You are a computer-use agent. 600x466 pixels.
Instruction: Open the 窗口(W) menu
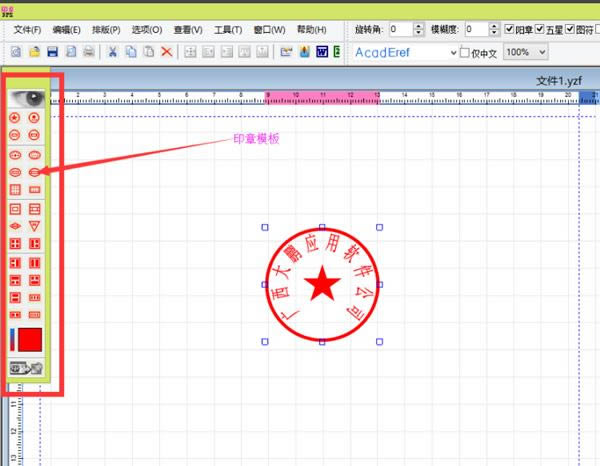point(269,29)
